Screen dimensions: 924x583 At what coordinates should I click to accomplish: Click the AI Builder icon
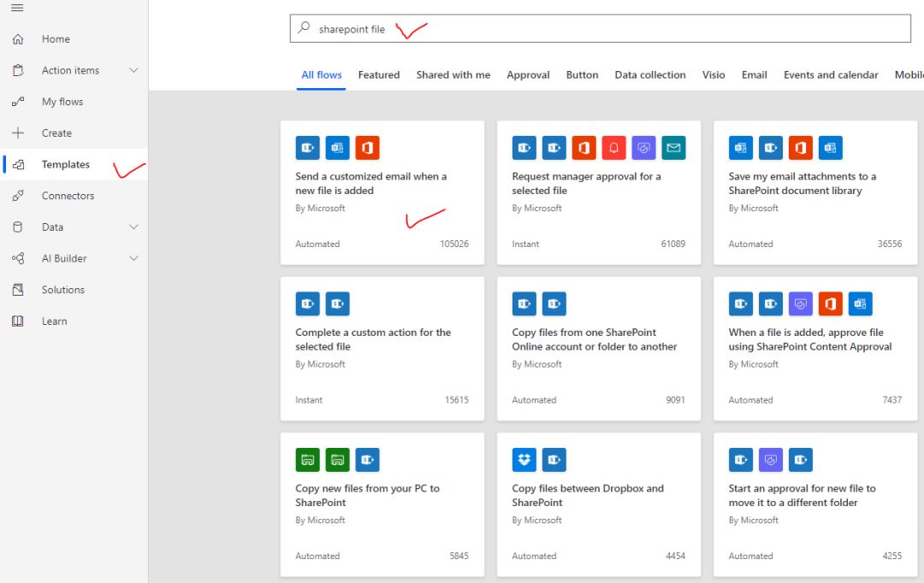click(x=18, y=258)
